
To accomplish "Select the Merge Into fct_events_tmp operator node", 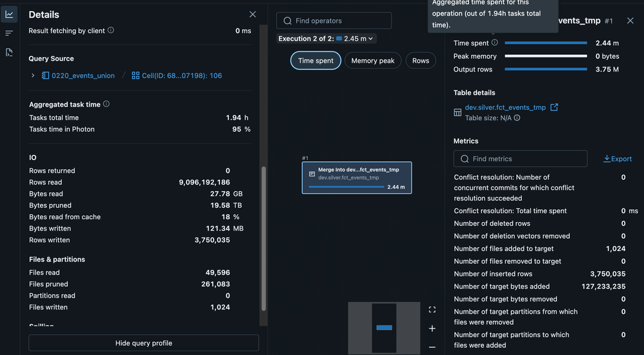I will pos(357,177).
